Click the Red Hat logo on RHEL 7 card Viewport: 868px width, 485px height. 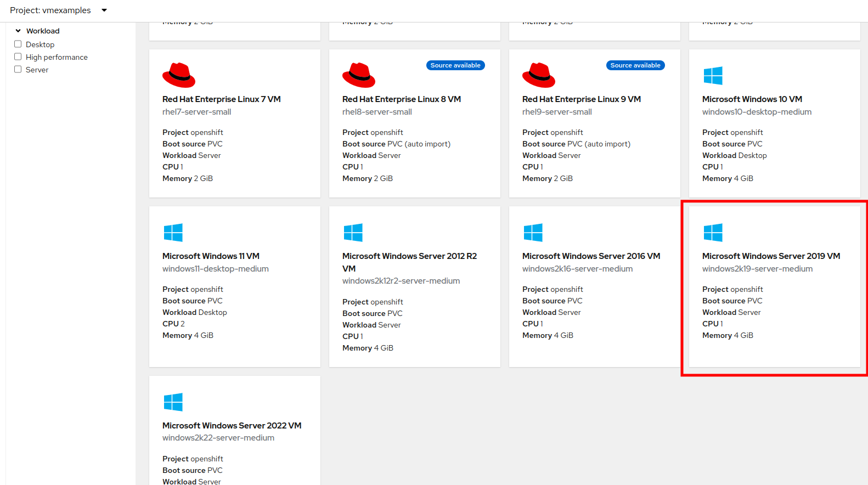point(179,75)
